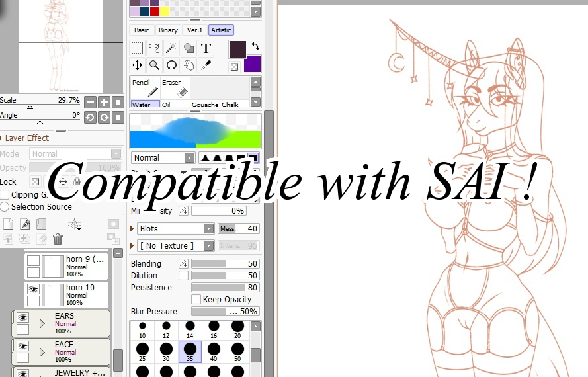The width and height of the screenshot is (588, 377).
Task: Select the Chalk brush
Action: pyautogui.click(x=234, y=105)
